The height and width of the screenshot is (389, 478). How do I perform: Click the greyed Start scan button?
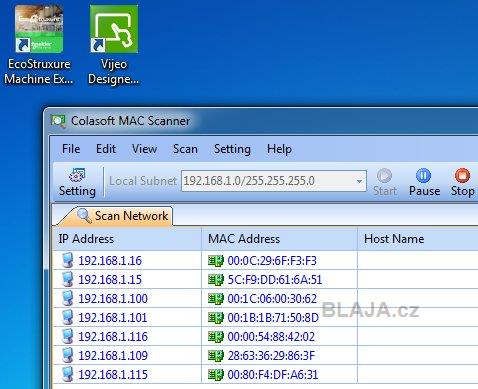click(385, 182)
